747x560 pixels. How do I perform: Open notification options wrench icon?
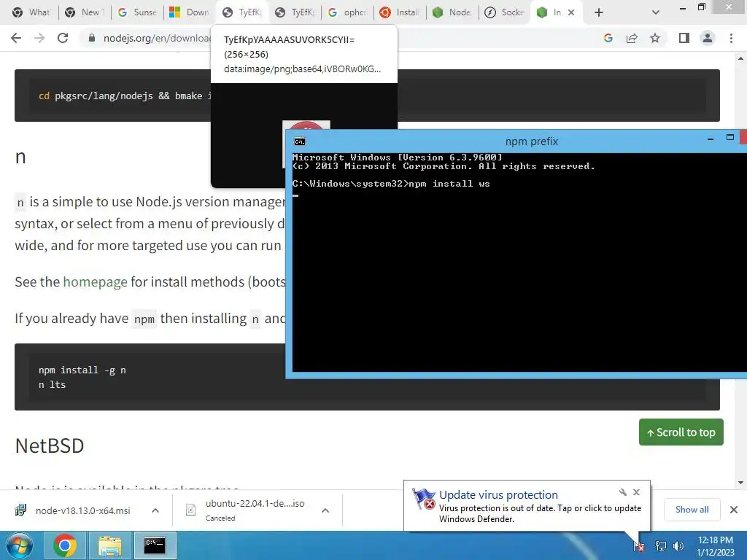coord(623,492)
